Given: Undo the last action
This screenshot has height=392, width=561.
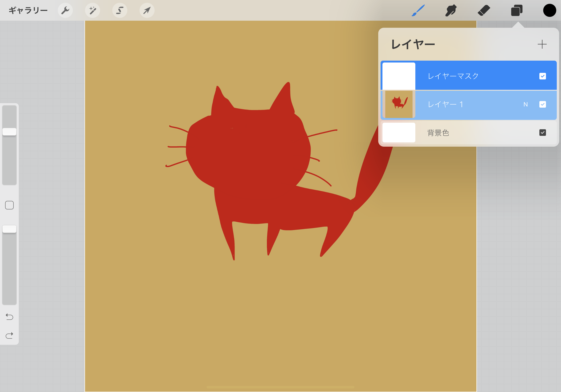Looking at the screenshot, I should [x=9, y=317].
